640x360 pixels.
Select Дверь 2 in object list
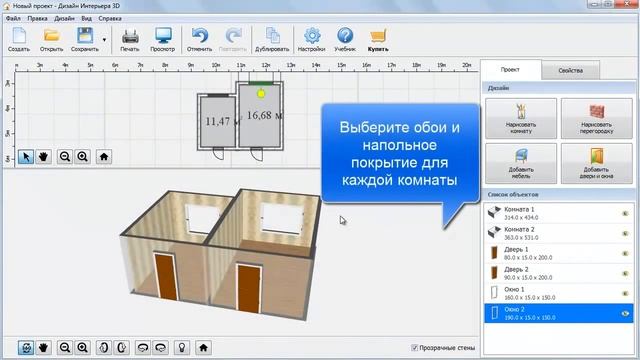559,273
